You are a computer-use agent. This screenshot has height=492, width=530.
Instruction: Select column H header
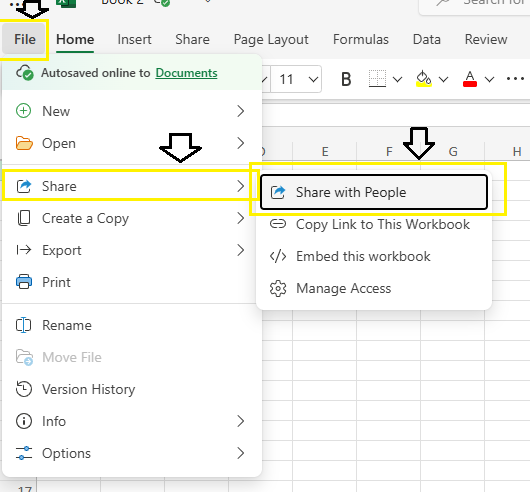click(x=508, y=151)
